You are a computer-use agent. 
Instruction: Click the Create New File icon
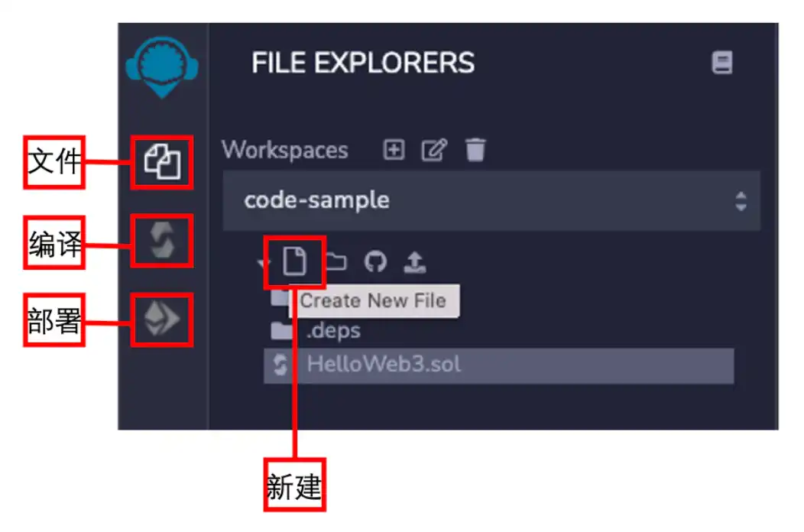[295, 261]
